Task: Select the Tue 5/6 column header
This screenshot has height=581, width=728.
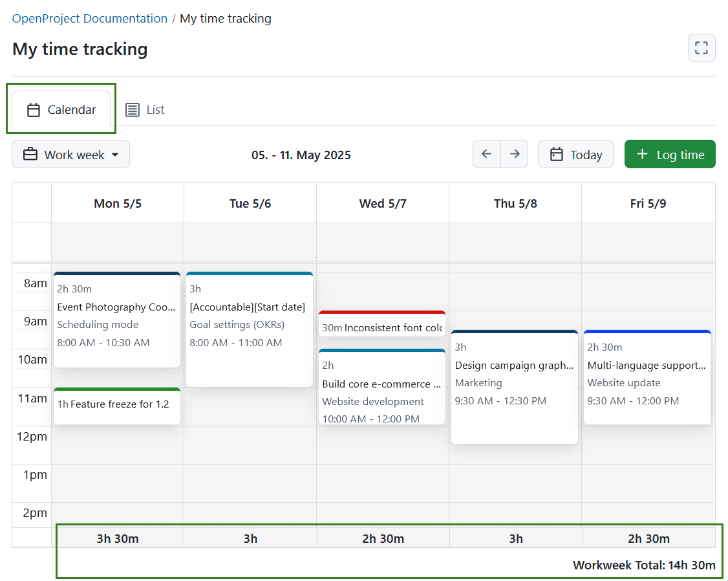Action: tap(250, 203)
